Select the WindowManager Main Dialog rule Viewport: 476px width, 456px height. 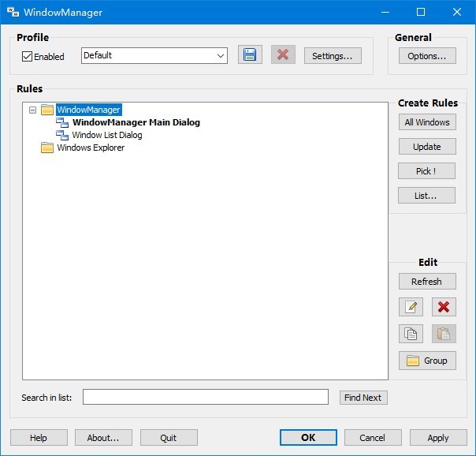pyautogui.click(x=136, y=122)
